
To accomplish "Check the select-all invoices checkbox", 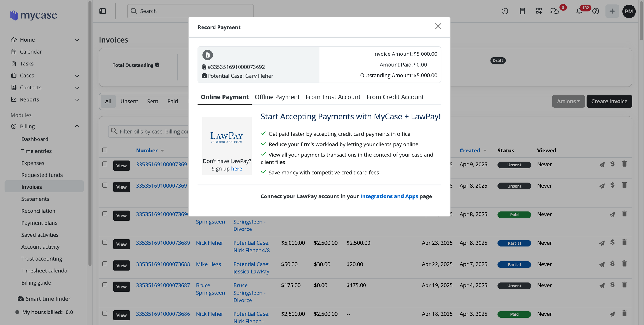I will (105, 150).
